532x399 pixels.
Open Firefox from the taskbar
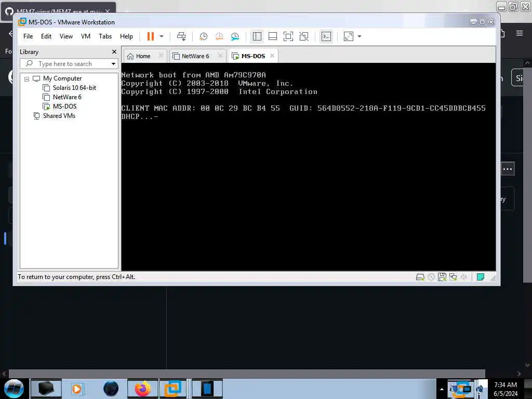coord(142,389)
